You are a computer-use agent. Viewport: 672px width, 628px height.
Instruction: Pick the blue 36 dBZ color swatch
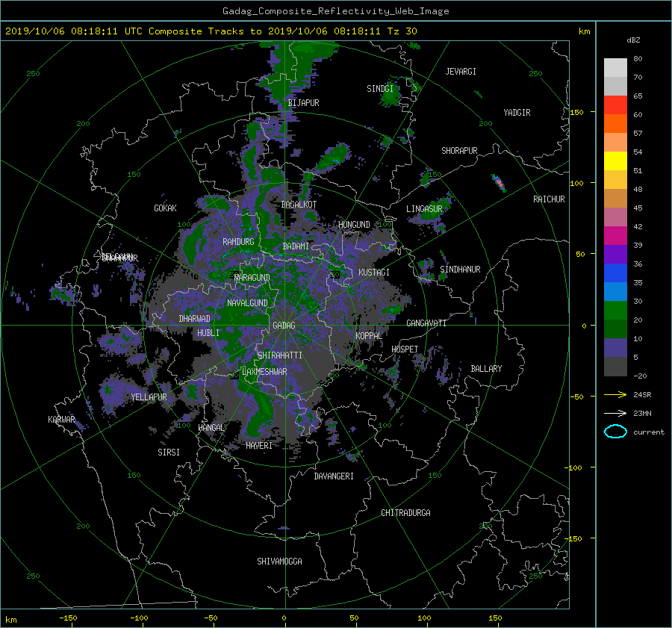tap(615, 273)
